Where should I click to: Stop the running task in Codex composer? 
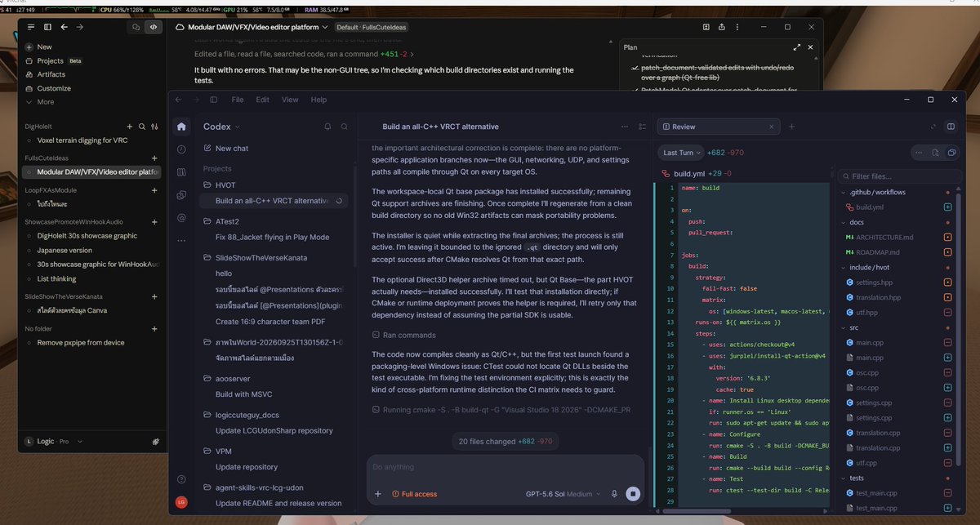click(632, 494)
